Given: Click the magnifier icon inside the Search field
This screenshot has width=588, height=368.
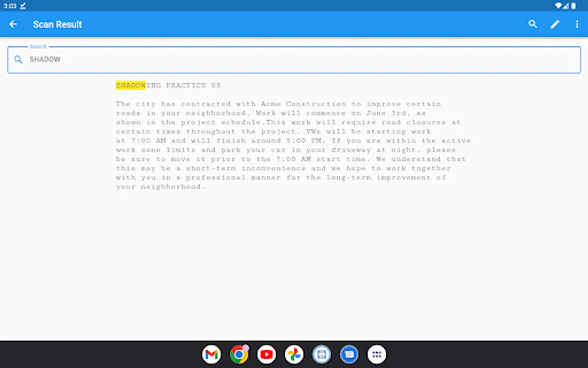Looking at the screenshot, I should [18, 60].
